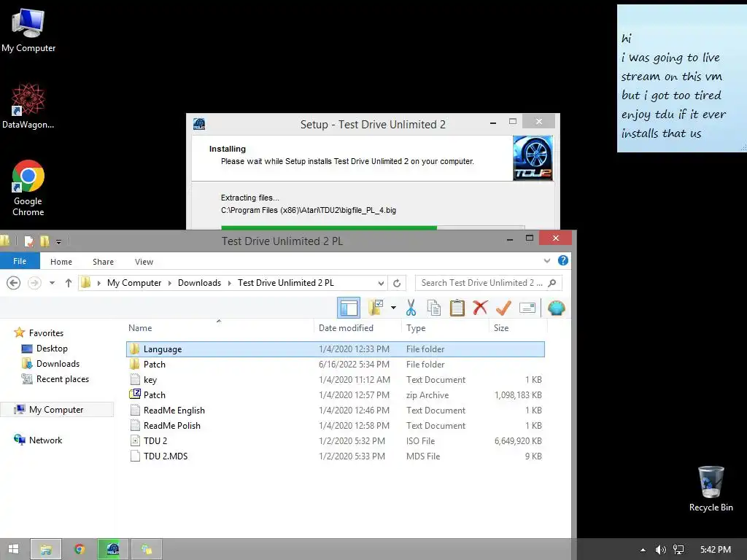Screen dimensions: 747x560
Task: Select My Computer in navigation pane
Action: coord(57,410)
